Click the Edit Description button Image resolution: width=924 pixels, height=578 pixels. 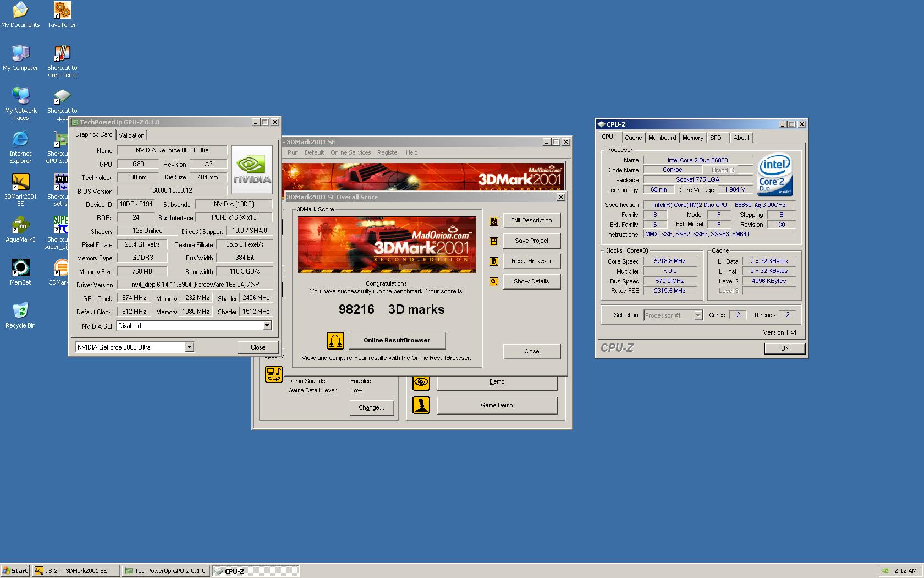pyautogui.click(x=531, y=221)
